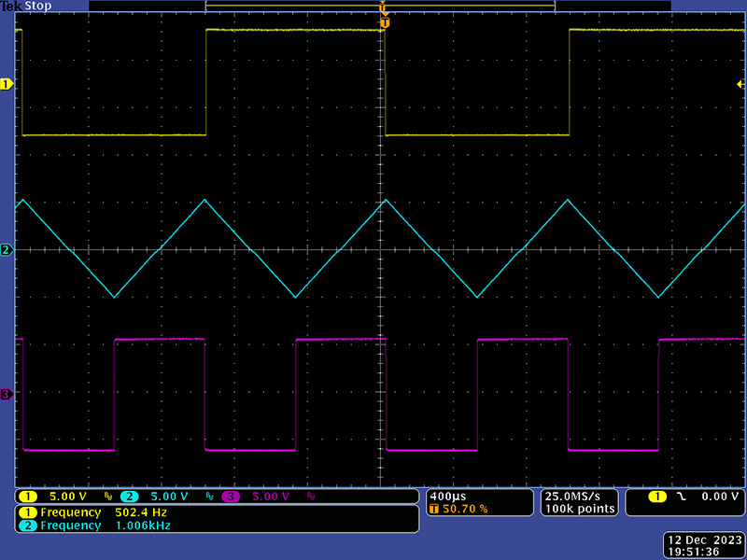Click the trigger slope falling edge icon
Screen dimensions: 747x560
[x=682, y=497]
